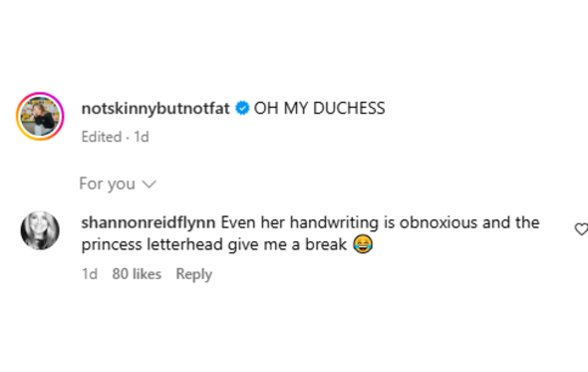Click the 1d timestamp under the comment
The width and height of the screenshot is (588, 372).
90,274
